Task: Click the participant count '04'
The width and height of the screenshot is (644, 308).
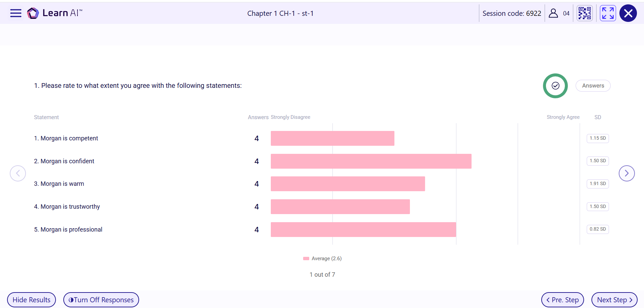Action: pyautogui.click(x=566, y=13)
